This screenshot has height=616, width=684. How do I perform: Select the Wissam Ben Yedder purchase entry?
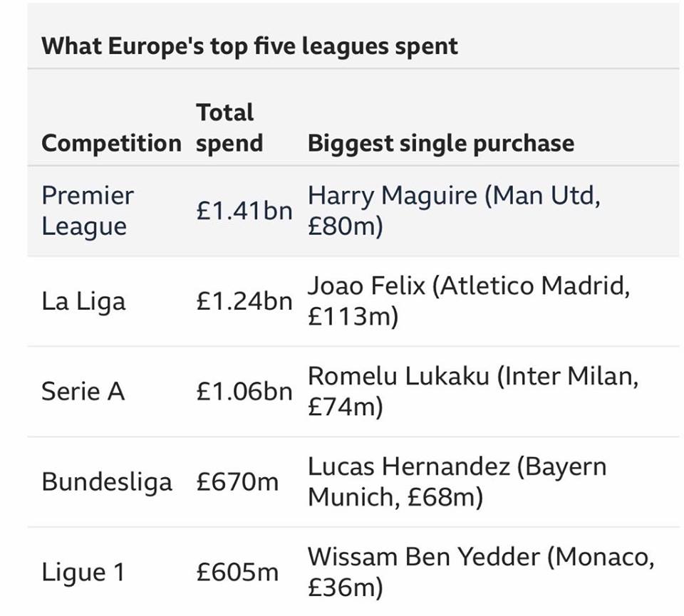tap(481, 572)
